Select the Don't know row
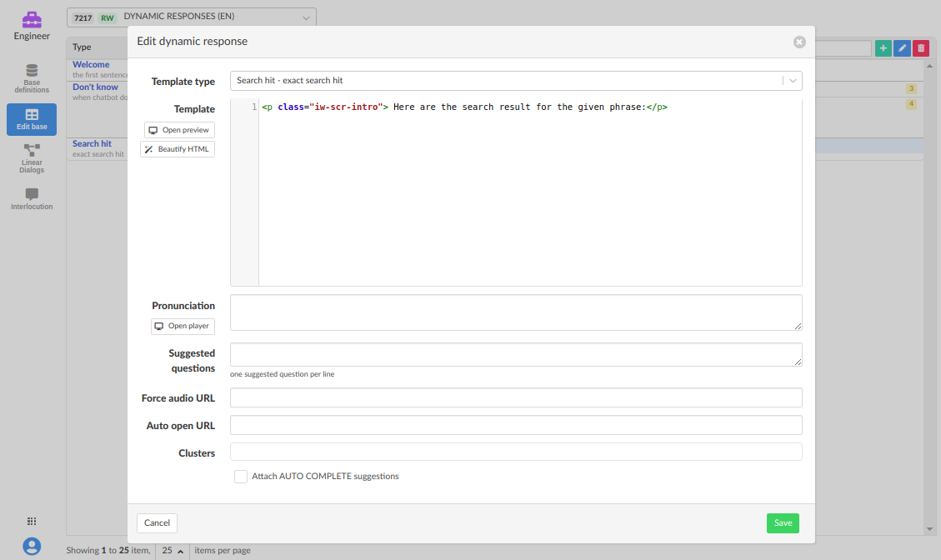Viewport: 941px width, 560px height. (98, 92)
